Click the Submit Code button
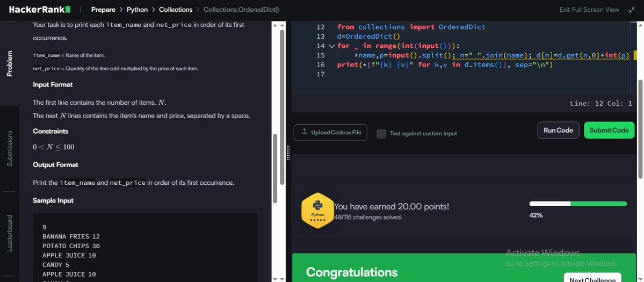 pyautogui.click(x=609, y=130)
